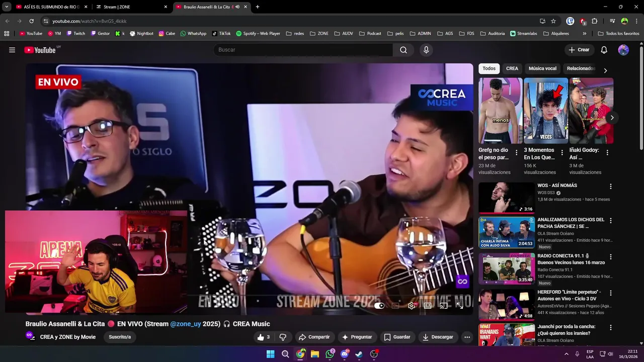The width and height of the screenshot is (644, 362).
Task: Save the video with Guardar
Action: click(x=397, y=337)
